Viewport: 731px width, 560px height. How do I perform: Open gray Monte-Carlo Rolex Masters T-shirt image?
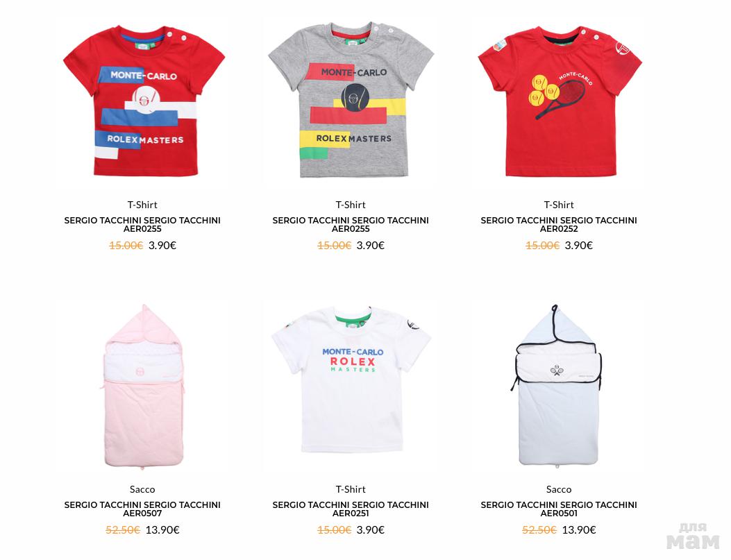351,99
